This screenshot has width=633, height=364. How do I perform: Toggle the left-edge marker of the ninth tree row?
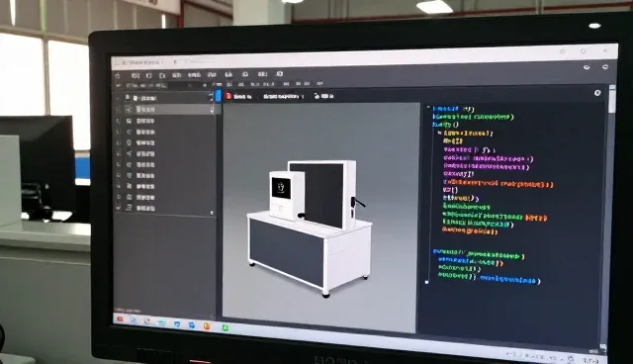click(x=118, y=186)
